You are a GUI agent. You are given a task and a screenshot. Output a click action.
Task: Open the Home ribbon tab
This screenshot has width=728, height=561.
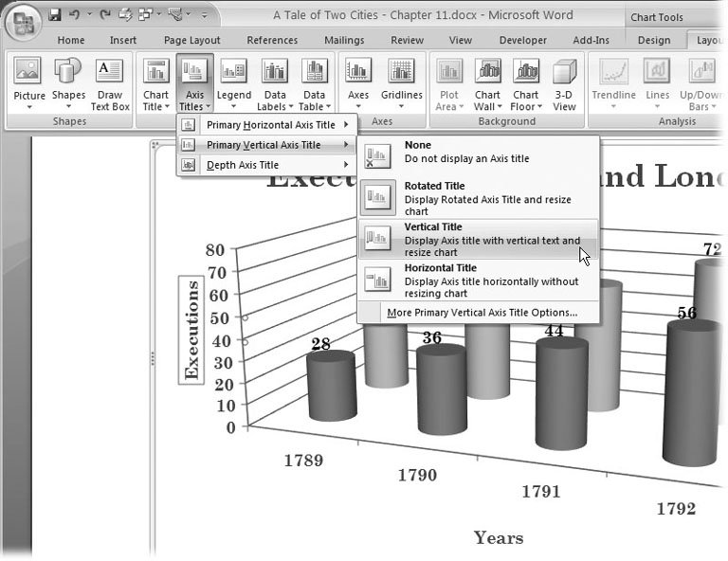pos(70,41)
